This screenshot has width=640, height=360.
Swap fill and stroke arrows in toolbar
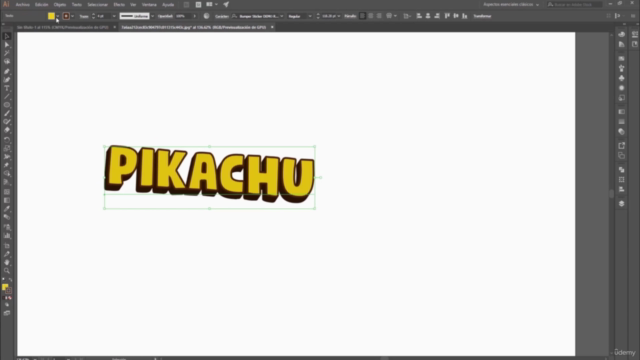[10, 280]
